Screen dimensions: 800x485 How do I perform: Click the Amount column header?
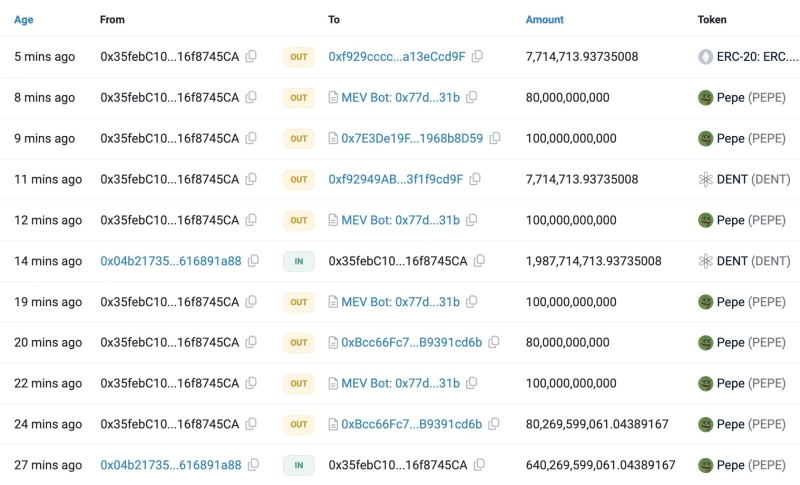544,19
